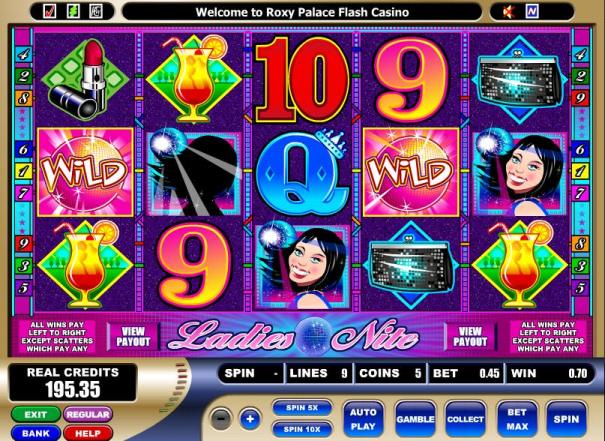Start AUTO PLAY mode
This screenshot has width=605, height=441.
pos(363,419)
